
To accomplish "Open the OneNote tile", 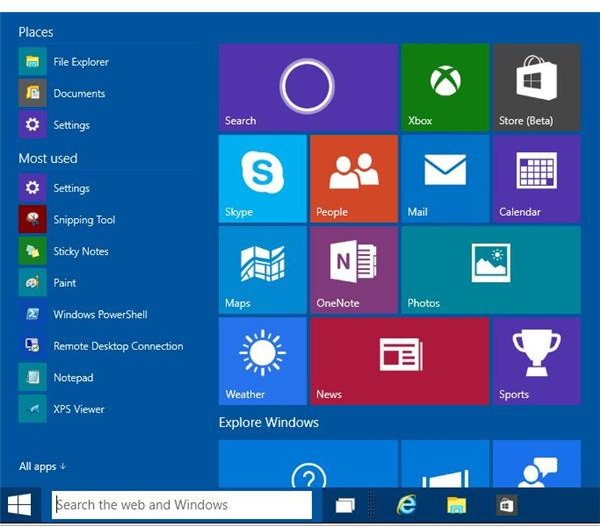I will click(354, 270).
